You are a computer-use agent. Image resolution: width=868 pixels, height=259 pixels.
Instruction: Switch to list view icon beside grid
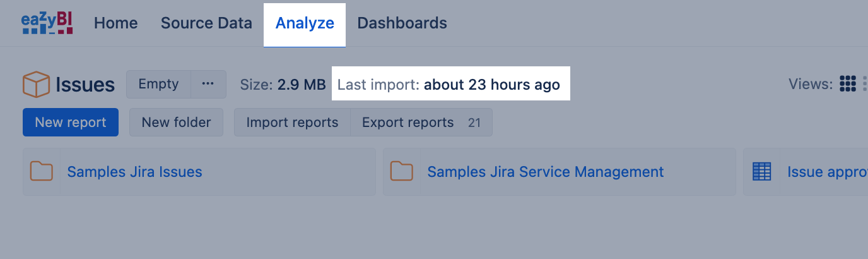864,84
